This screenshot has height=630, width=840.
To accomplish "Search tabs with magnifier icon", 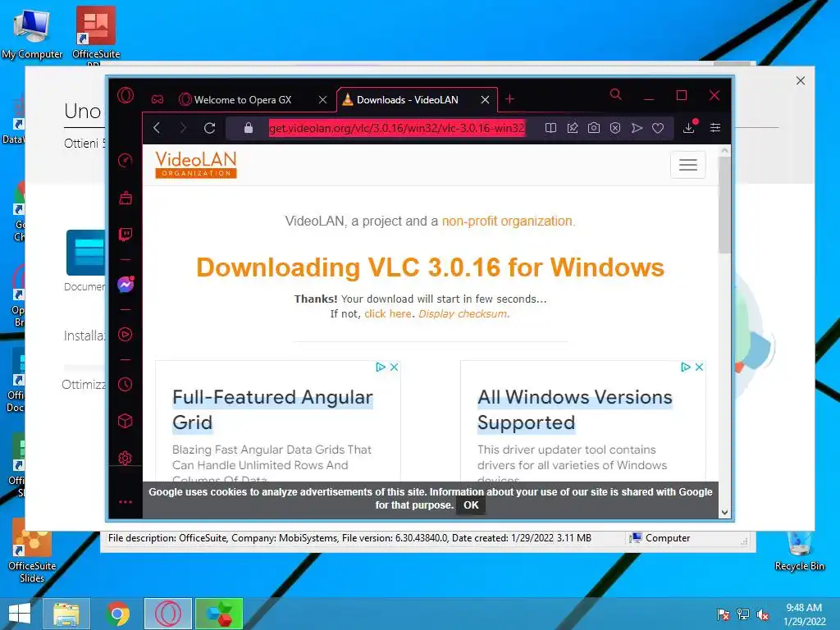I will [616, 95].
